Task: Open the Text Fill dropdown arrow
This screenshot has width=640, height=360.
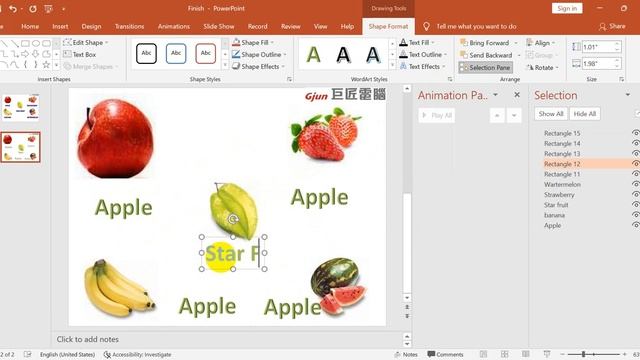Action: click(x=433, y=42)
